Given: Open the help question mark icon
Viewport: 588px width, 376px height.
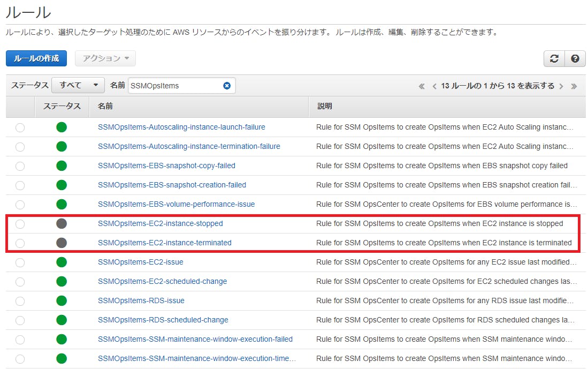Looking at the screenshot, I should pos(575,58).
